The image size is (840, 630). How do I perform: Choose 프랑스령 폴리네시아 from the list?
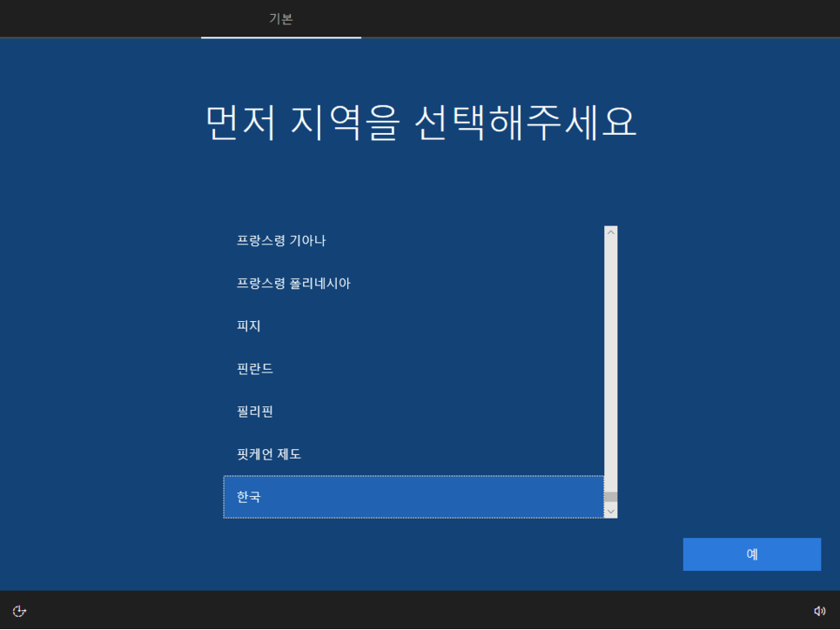click(413, 284)
